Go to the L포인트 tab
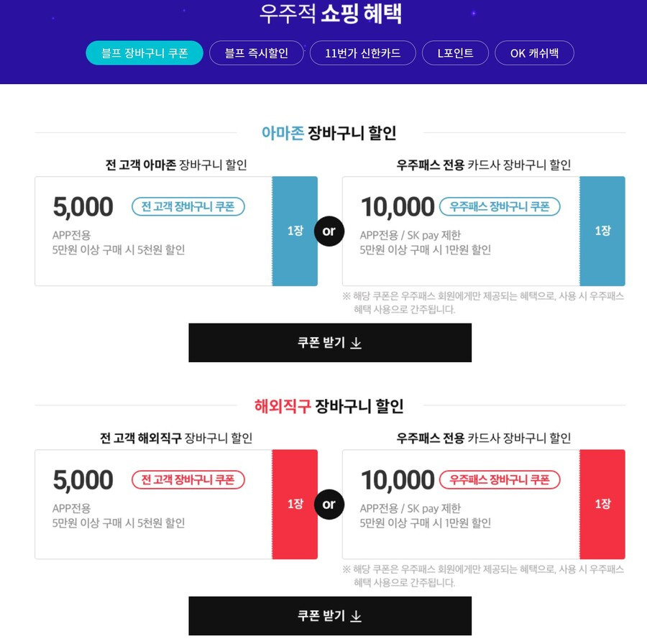Screen dimensions: 647x644 click(455, 52)
